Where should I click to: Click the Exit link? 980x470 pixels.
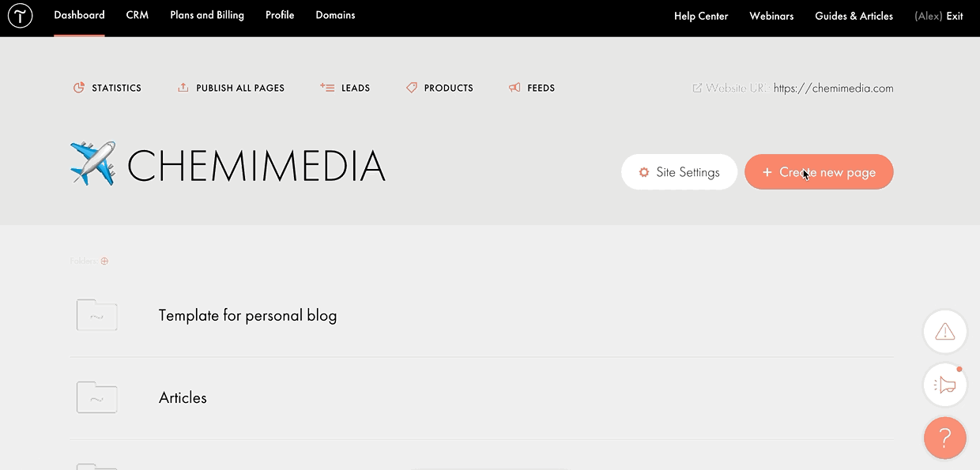coord(955,16)
